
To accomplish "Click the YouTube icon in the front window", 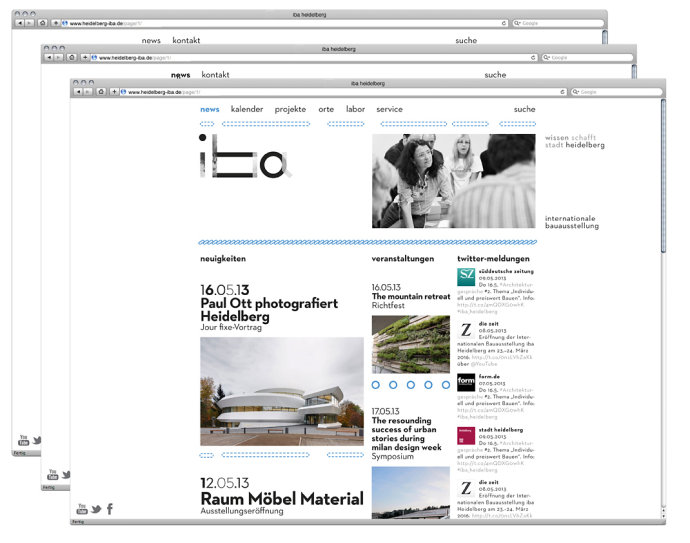I will pyautogui.click(x=82, y=509).
